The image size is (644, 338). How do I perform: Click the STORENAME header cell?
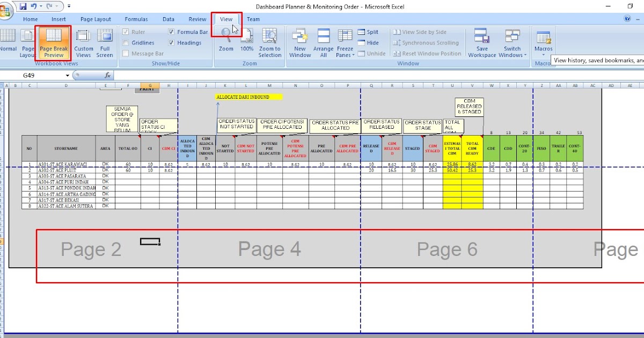[67, 148]
